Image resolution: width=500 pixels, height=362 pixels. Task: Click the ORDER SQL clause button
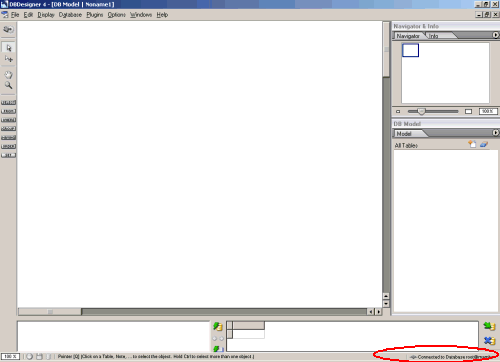pos(8,146)
